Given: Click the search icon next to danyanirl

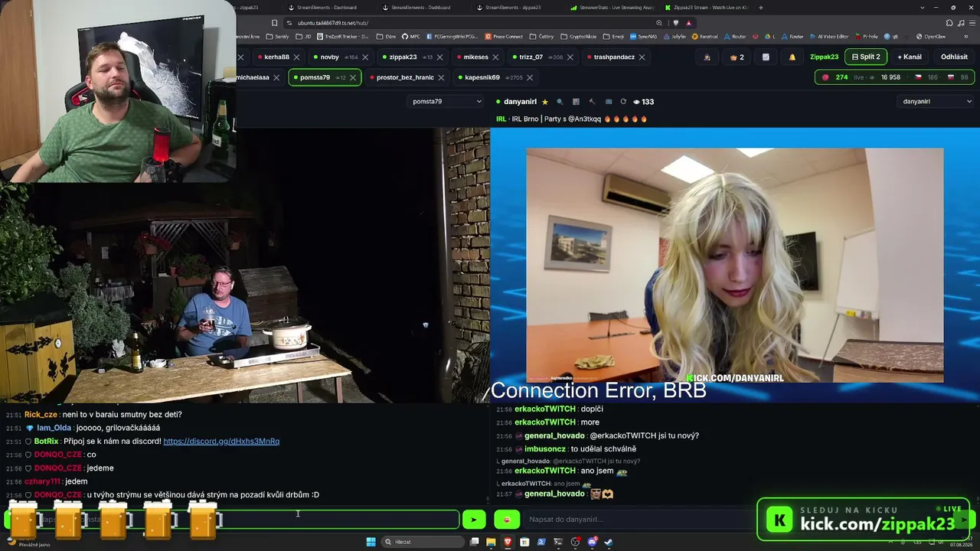Looking at the screenshot, I should pos(560,102).
